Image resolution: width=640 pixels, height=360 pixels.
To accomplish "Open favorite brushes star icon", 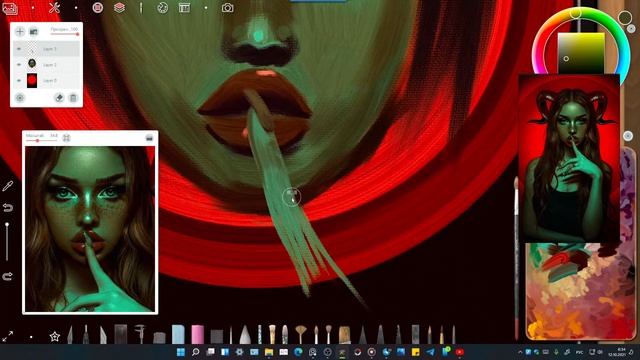I will pyautogui.click(x=55, y=337).
